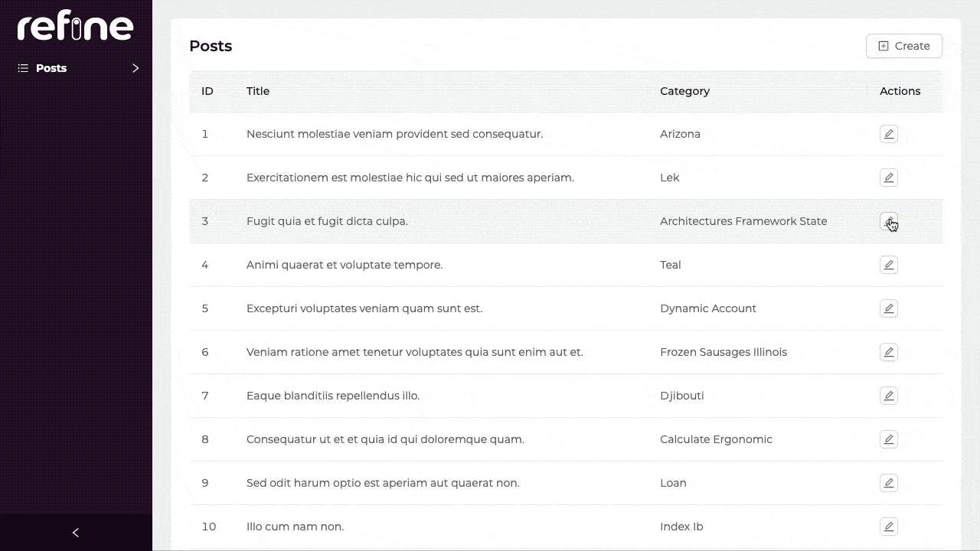Screen dimensions: 980x551
Task: Edit the post with Teal category
Action: point(888,265)
